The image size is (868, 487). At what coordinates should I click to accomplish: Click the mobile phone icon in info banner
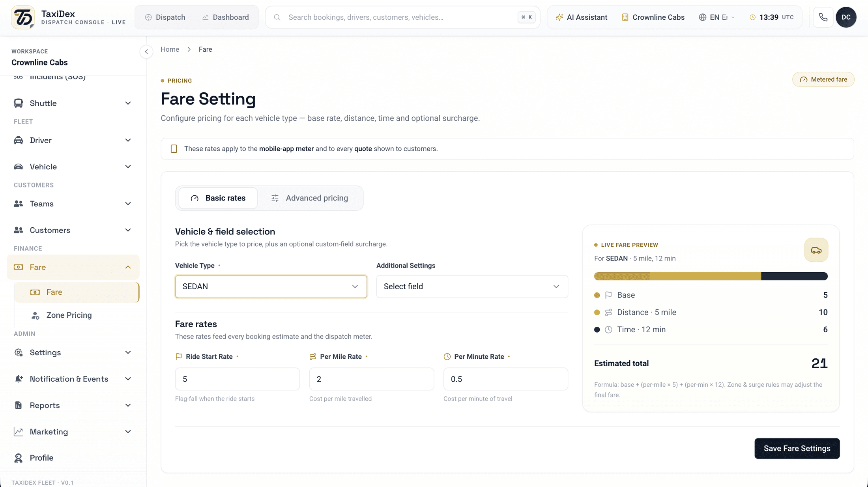tap(174, 149)
